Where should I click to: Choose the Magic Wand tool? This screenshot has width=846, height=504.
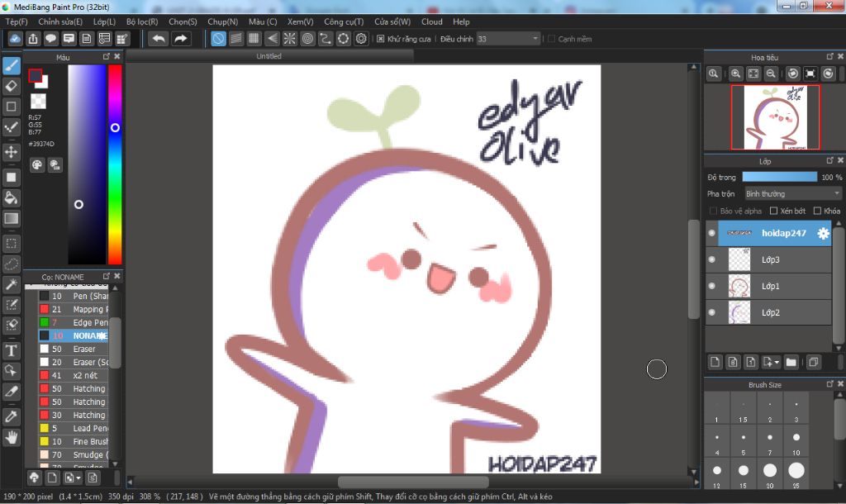[12, 284]
